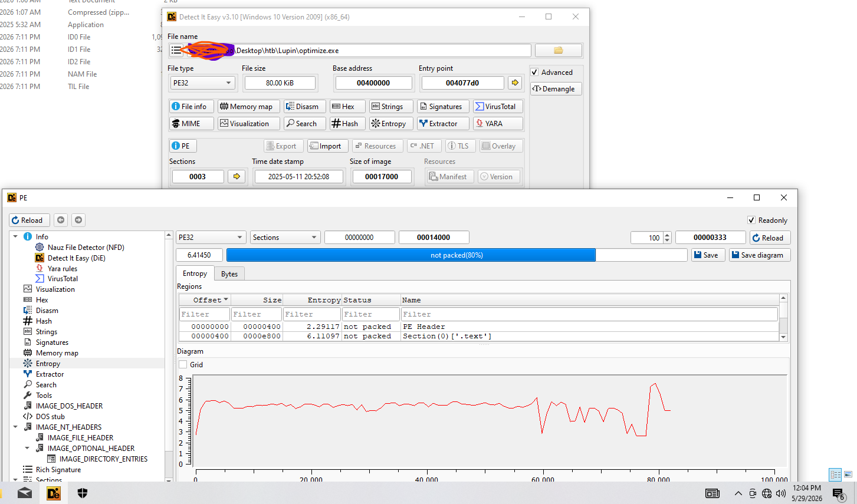Open the volume control in system tray
857x504 pixels.
coord(781,493)
